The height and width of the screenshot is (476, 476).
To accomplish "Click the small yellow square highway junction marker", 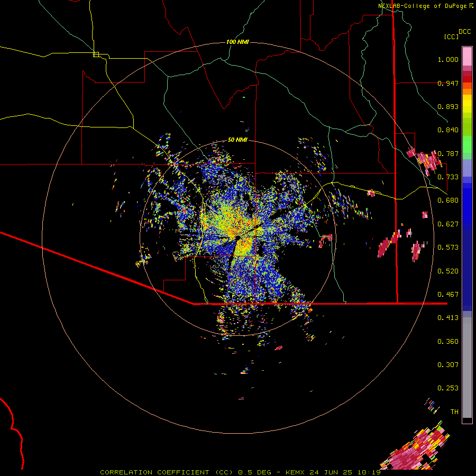I will coord(96,54).
